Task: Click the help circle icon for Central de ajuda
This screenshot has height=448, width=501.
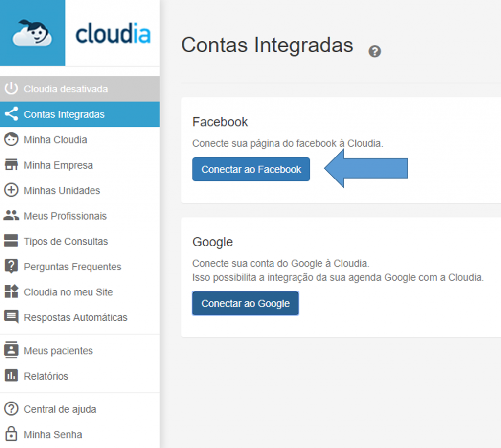Action: pyautogui.click(x=11, y=409)
